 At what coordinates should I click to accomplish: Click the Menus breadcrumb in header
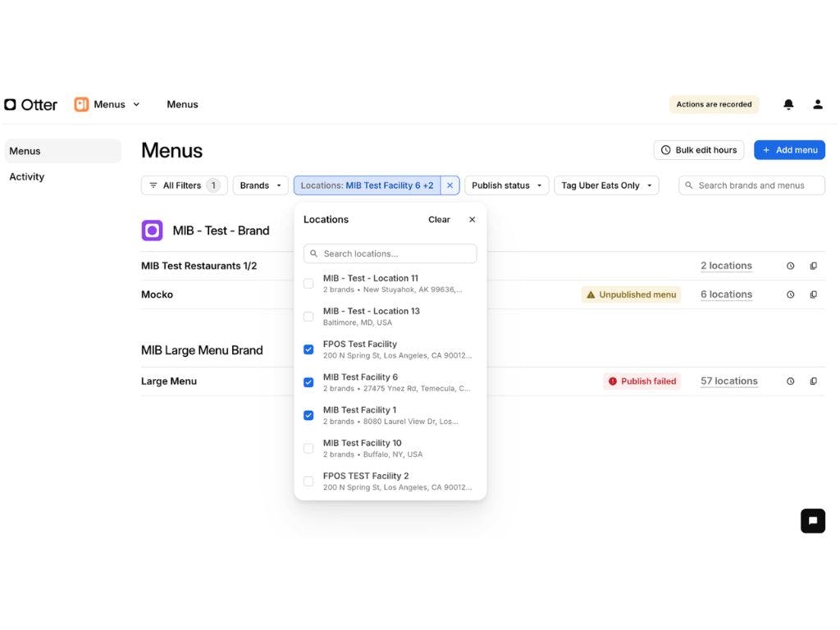pyautogui.click(x=182, y=104)
